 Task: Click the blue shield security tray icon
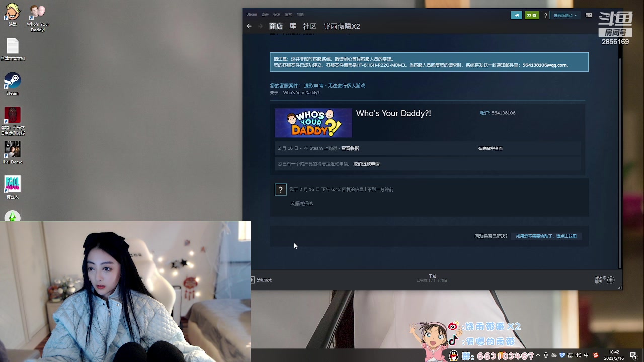click(x=562, y=355)
